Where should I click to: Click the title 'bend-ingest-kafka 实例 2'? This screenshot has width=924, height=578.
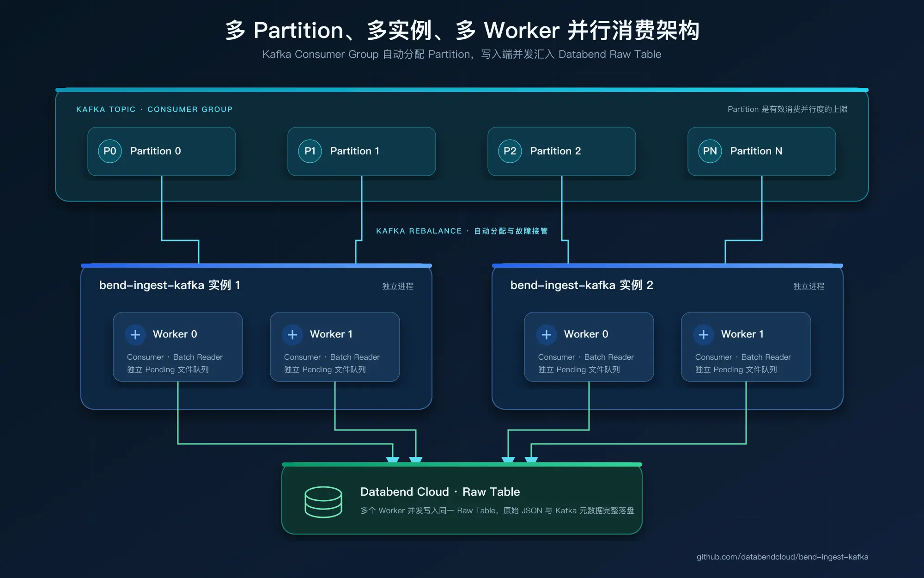(x=582, y=285)
